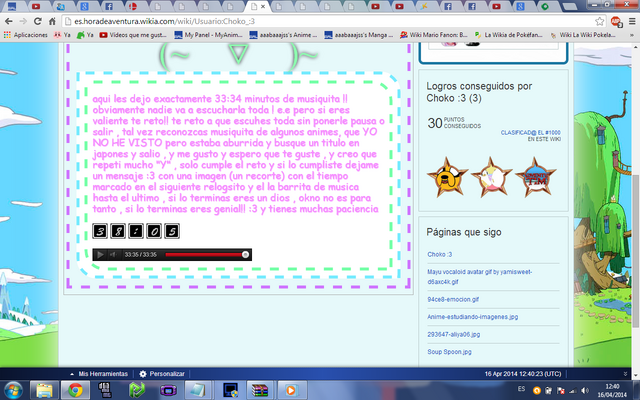This screenshot has width=640, height=400.
Task: Open Windows Explorer from taskbar
Action: (x=44, y=390)
